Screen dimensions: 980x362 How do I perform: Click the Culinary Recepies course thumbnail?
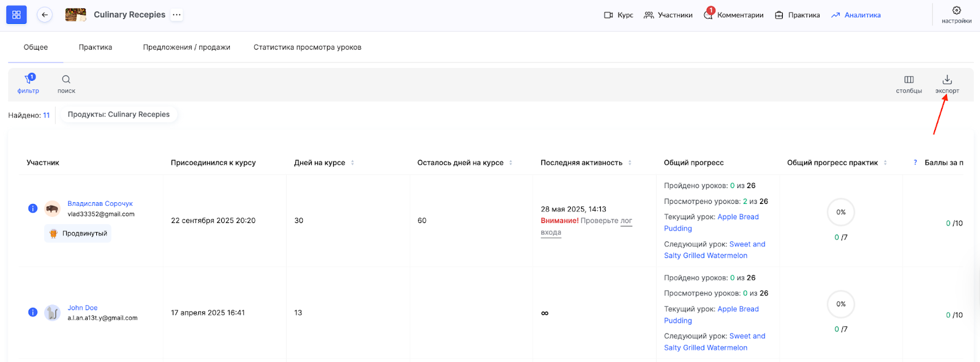coord(76,15)
